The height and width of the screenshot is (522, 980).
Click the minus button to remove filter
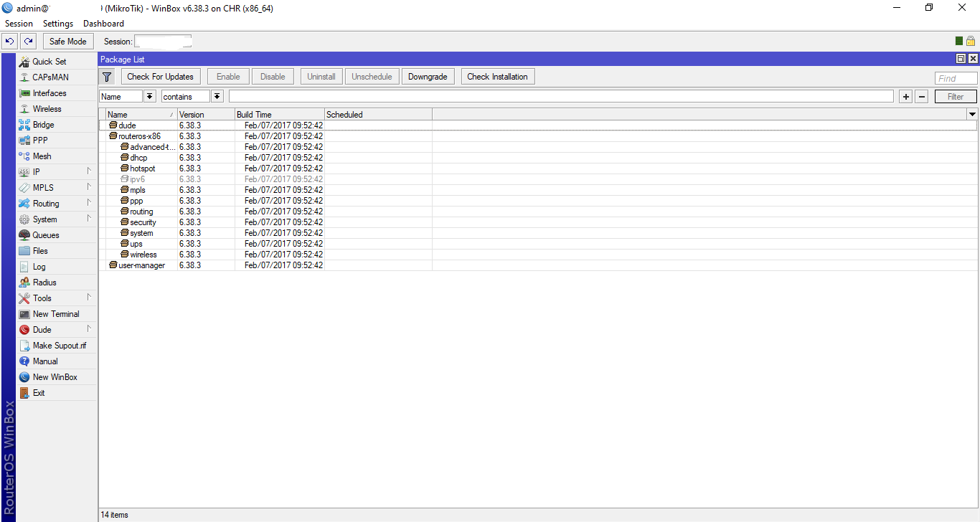(922, 97)
